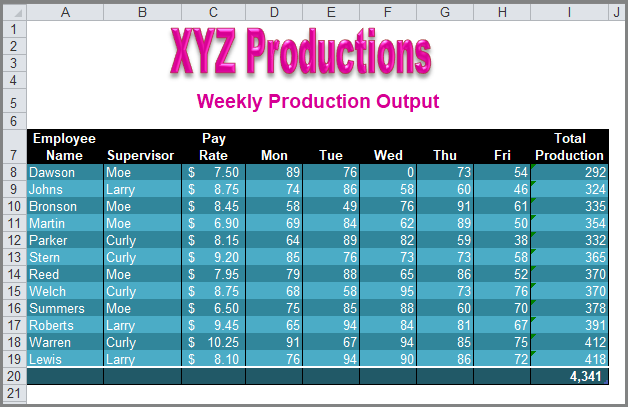
Task: Click the Weekly Production Output subtitle
Action: click(x=318, y=101)
